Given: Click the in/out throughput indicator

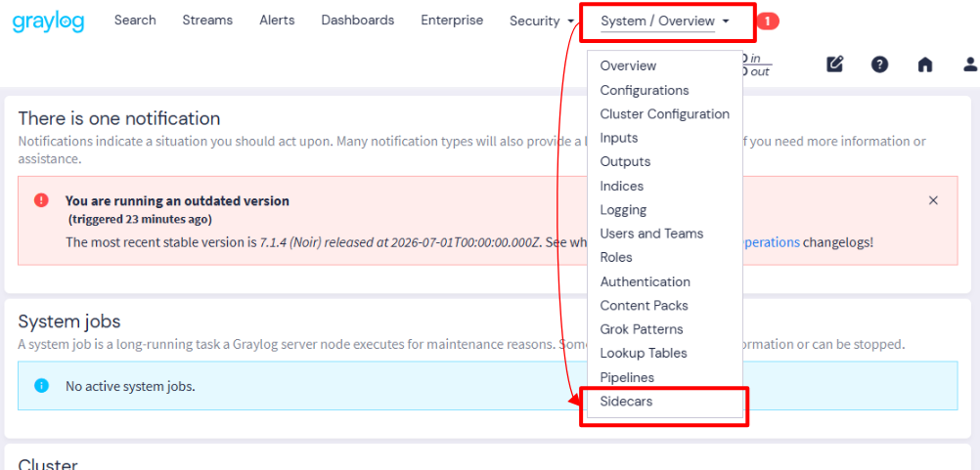Looking at the screenshot, I should [x=757, y=64].
